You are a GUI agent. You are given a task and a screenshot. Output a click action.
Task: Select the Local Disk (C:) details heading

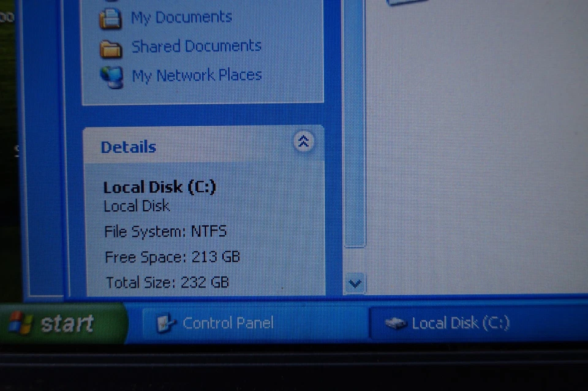tap(159, 187)
